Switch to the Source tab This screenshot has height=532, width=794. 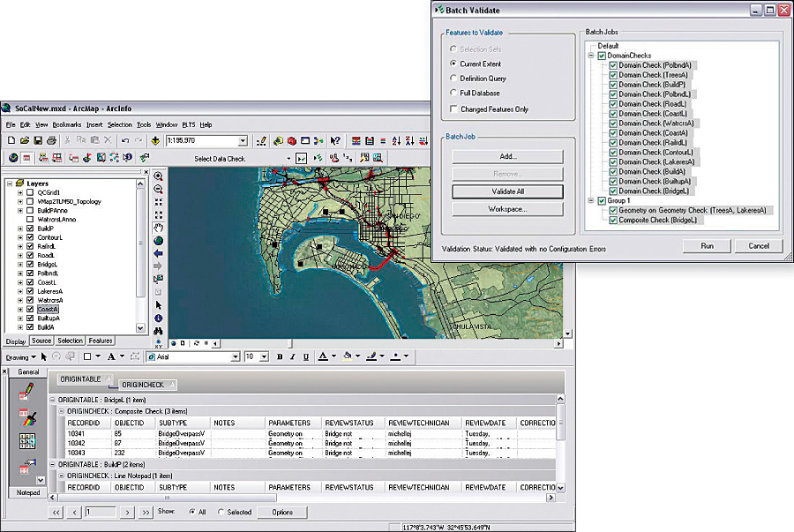point(41,341)
